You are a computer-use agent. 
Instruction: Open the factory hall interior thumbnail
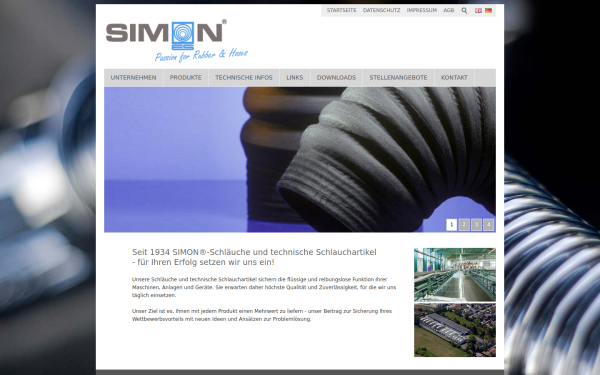click(455, 275)
